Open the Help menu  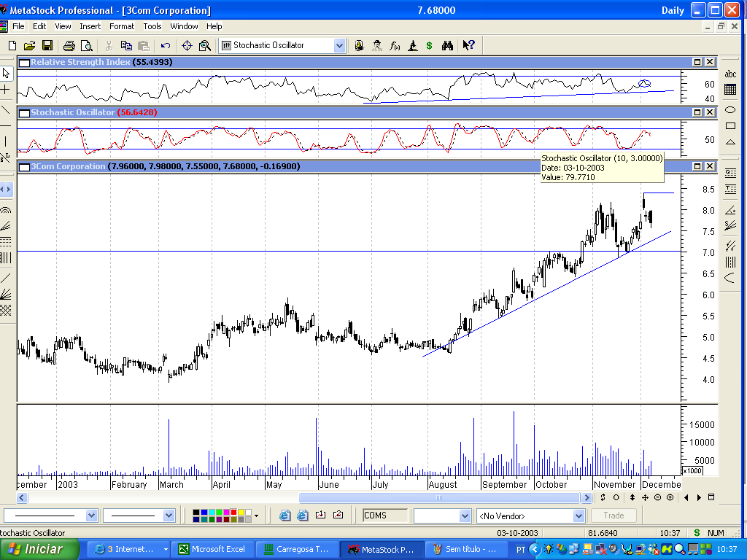(214, 26)
